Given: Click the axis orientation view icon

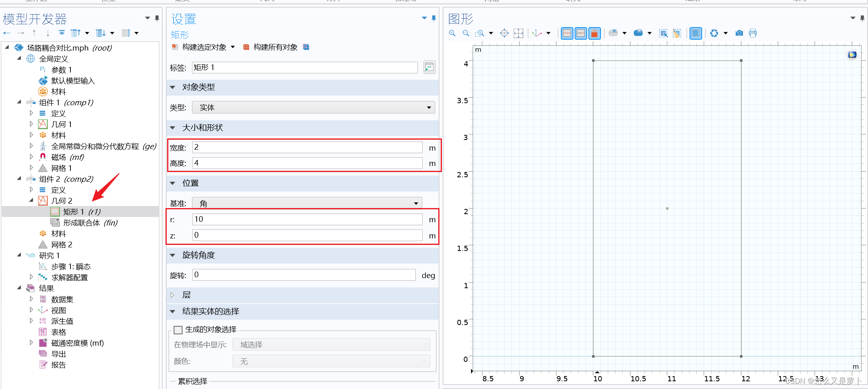Looking at the screenshot, I should (537, 33).
